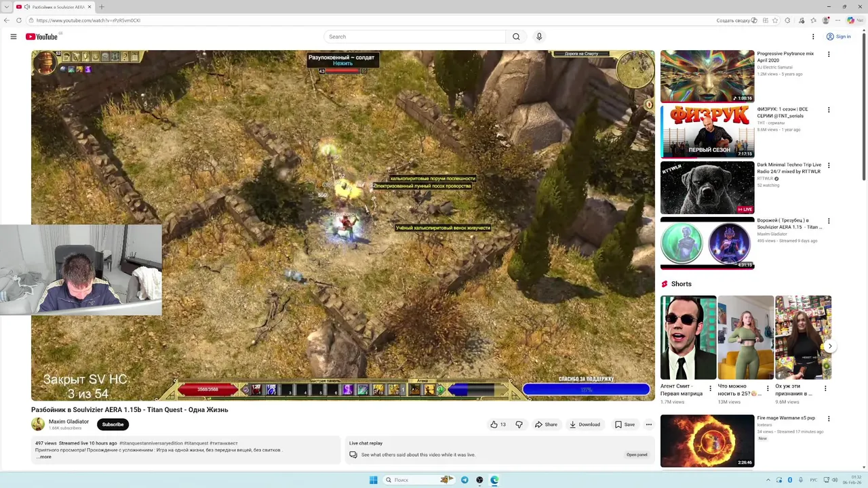
Task: Reload the page with refresh icon
Action: click(x=19, y=20)
